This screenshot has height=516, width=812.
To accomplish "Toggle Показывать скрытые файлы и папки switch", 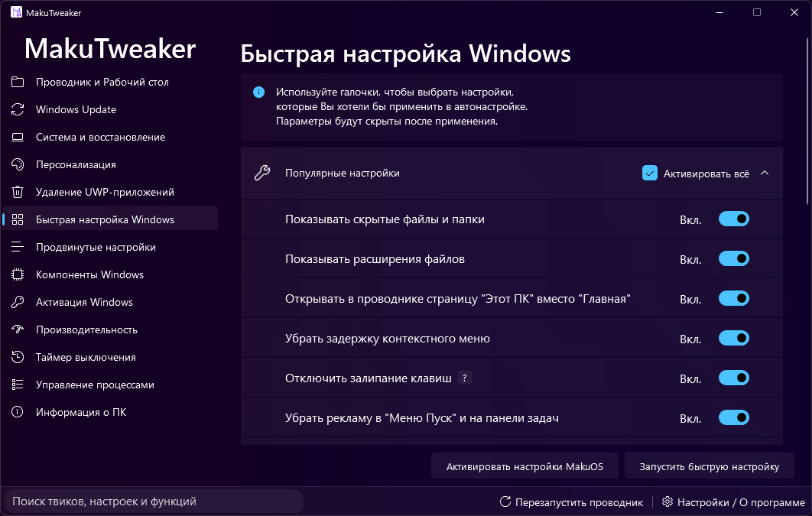I will (734, 219).
